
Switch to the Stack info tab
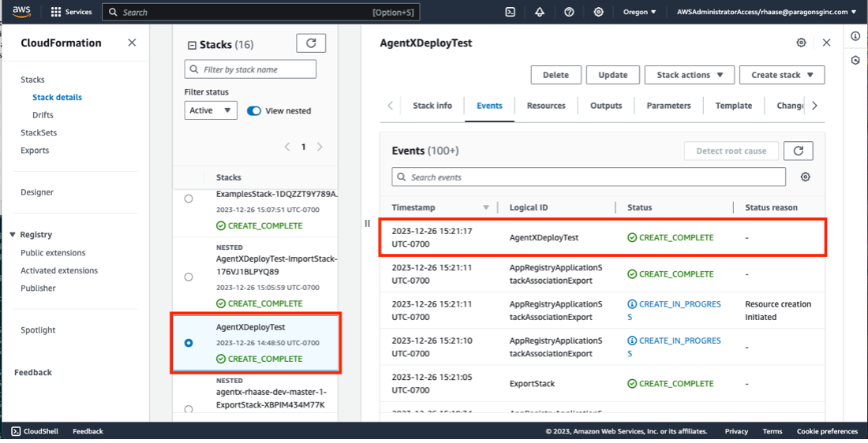point(432,106)
